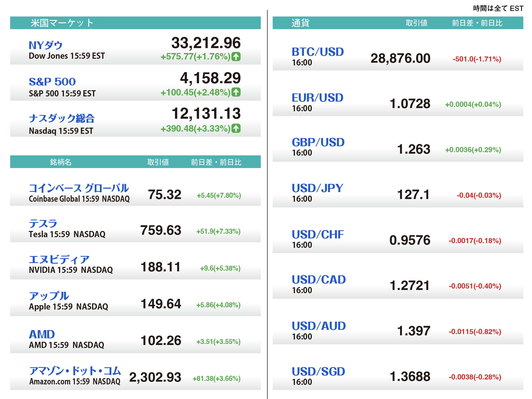Click the 通貨 column header
532x399 pixels.
300,23
